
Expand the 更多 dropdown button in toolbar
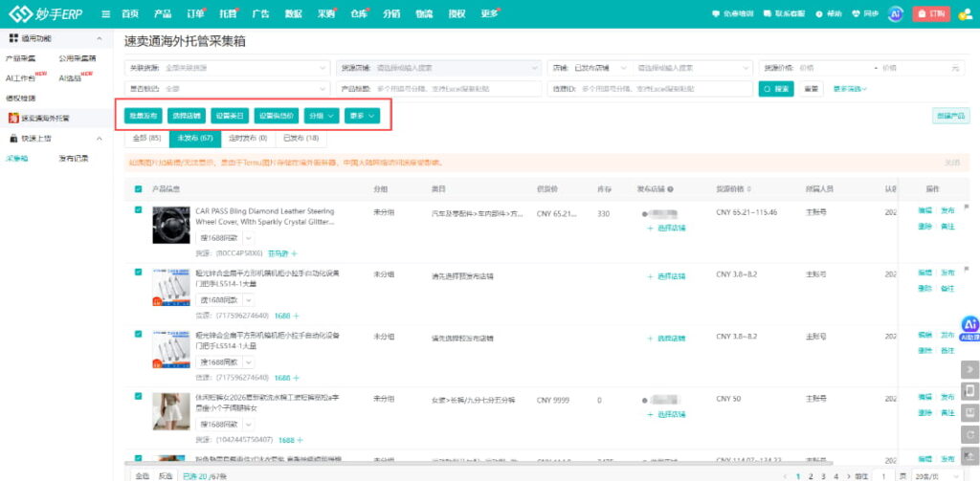pyautogui.click(x=362, y=116)
